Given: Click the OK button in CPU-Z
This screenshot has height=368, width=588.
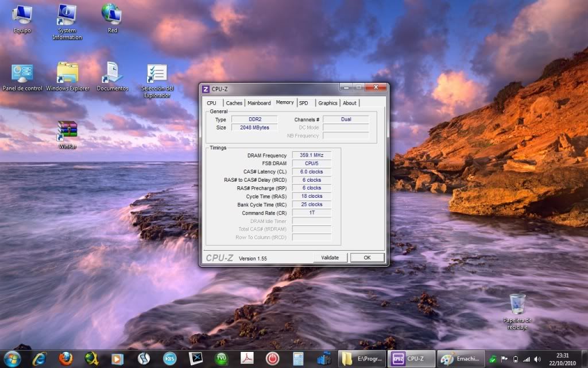Looking at the screenshot, I should (367, 258).
